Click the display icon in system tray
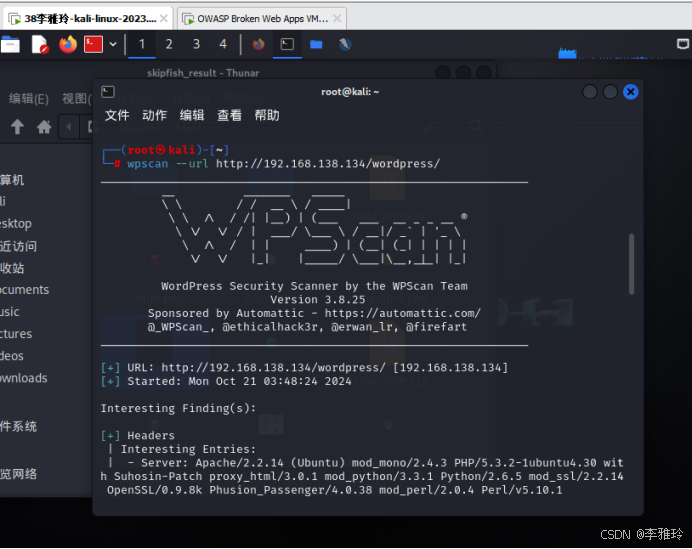 pyautogui.click(x=683, y=44)
